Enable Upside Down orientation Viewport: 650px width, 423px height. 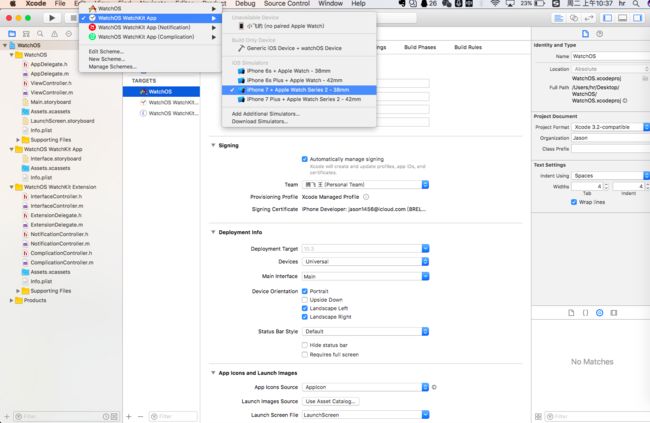tap(305, 299)
